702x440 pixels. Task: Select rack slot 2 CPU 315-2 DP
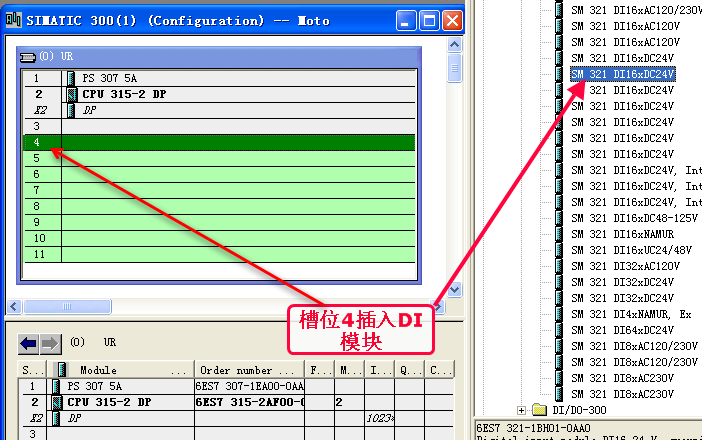pos(219,94)
